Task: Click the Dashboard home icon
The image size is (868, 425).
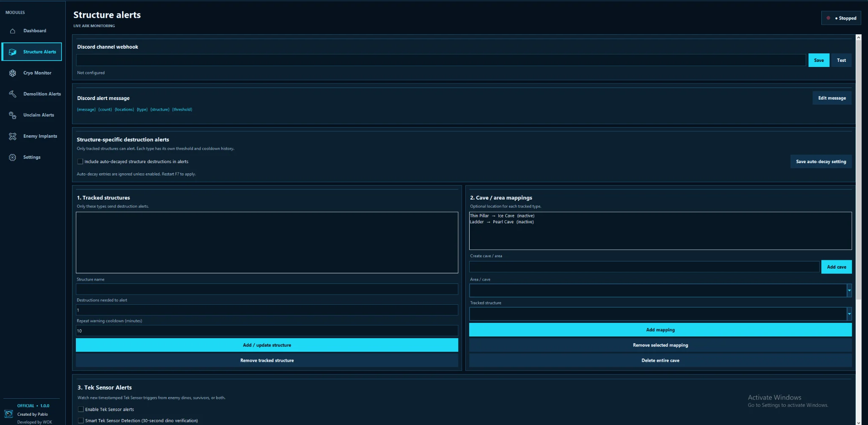Action: (x=13, y=31)
